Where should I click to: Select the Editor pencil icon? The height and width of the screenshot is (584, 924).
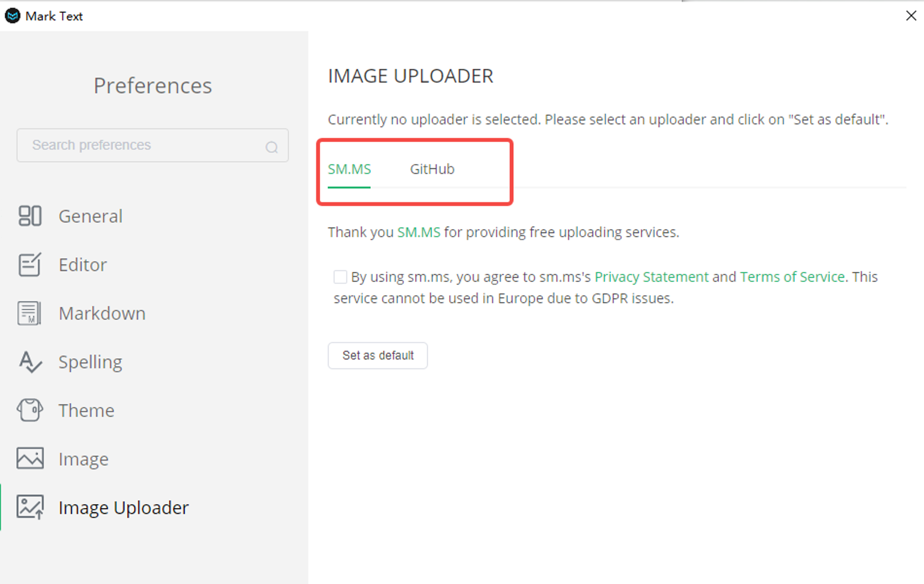(30, 265)
